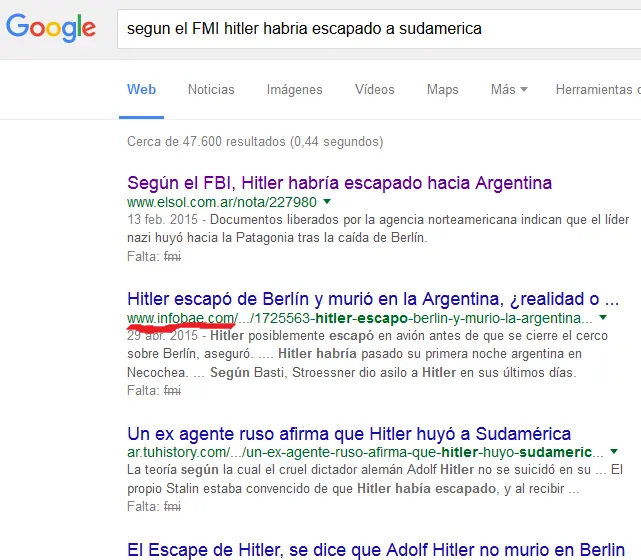Screen dimensions: 641x560
Task: Click 'Cerca de 47.600 resultados' stats text
Action: coord(255,142)
